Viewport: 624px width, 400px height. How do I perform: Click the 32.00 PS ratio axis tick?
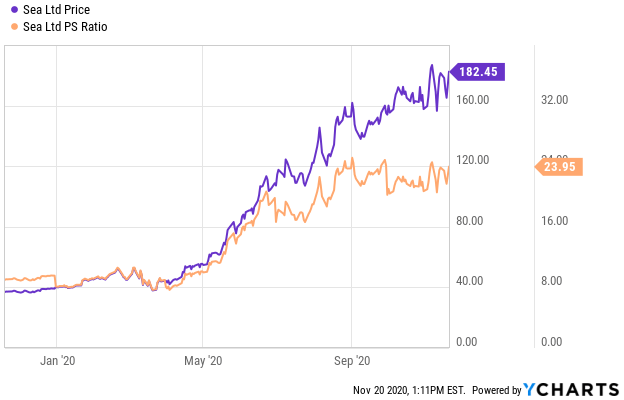point(554,100)
